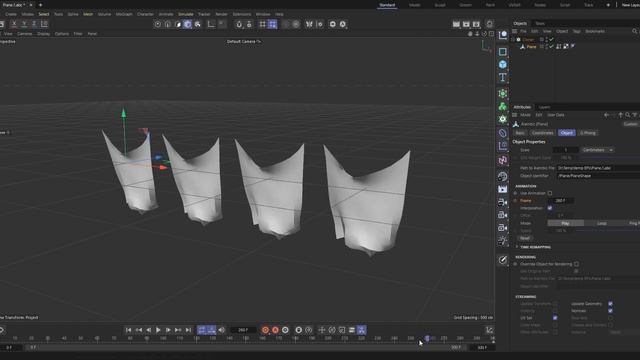Open the Default Camera dropdown in viewport

click(244, 42)
